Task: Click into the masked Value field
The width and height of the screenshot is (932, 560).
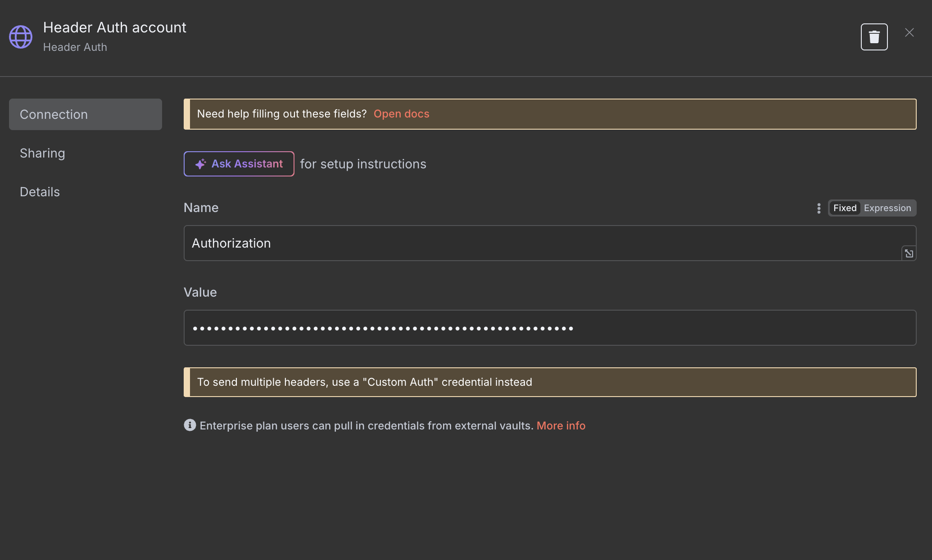Action: pos(550,328)
